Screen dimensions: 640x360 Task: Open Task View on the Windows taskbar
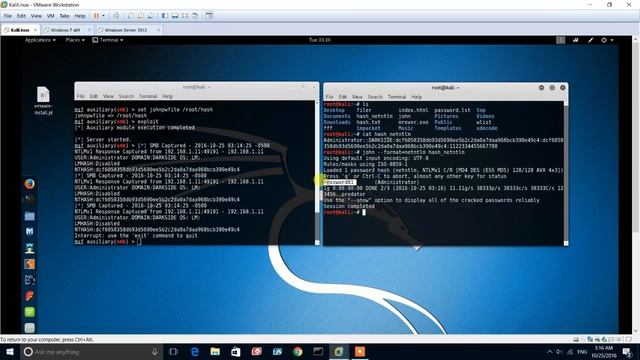(173, 351)
